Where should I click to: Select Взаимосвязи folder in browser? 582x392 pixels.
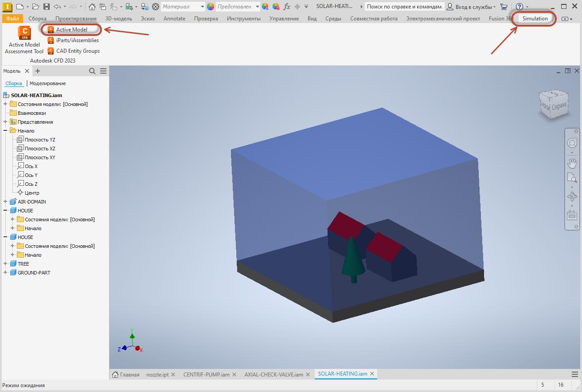31,113
